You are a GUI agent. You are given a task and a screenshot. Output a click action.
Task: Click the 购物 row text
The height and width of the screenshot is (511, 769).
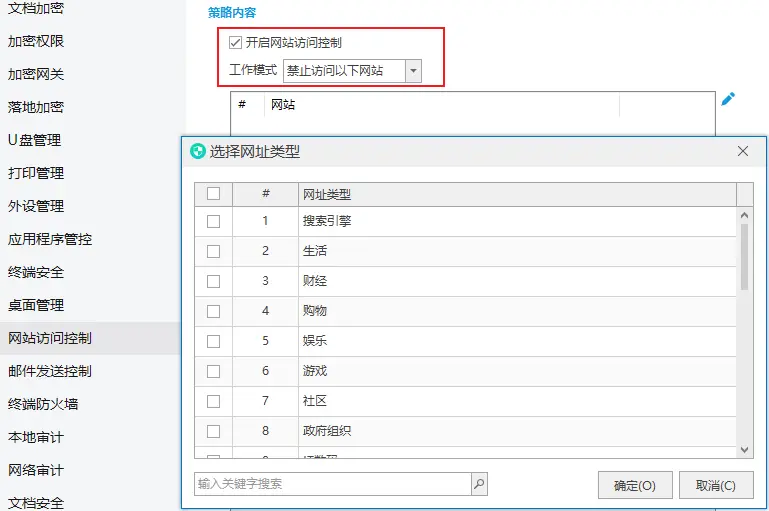315,311
